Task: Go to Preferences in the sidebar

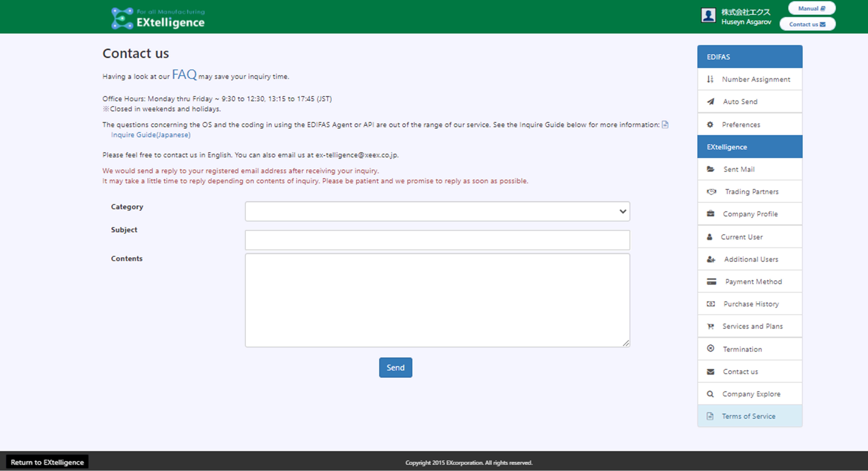Action: (x=750, y=125)
